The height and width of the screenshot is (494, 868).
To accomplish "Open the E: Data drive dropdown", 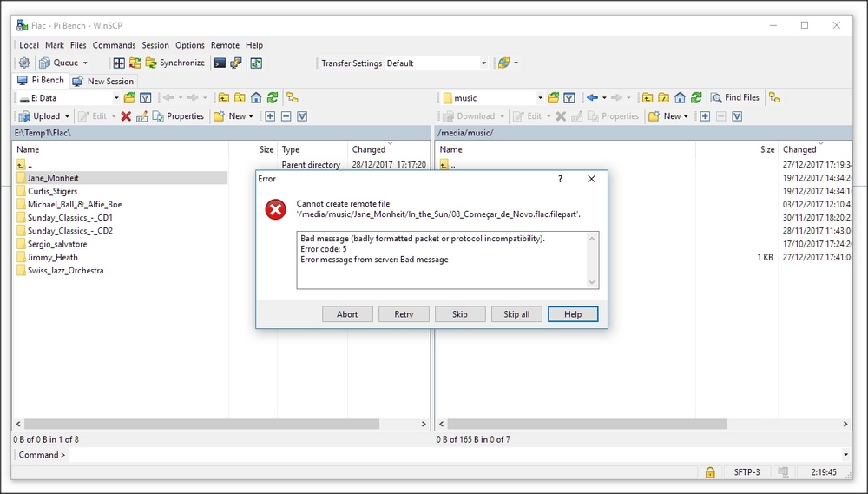I will coord(115,98).
